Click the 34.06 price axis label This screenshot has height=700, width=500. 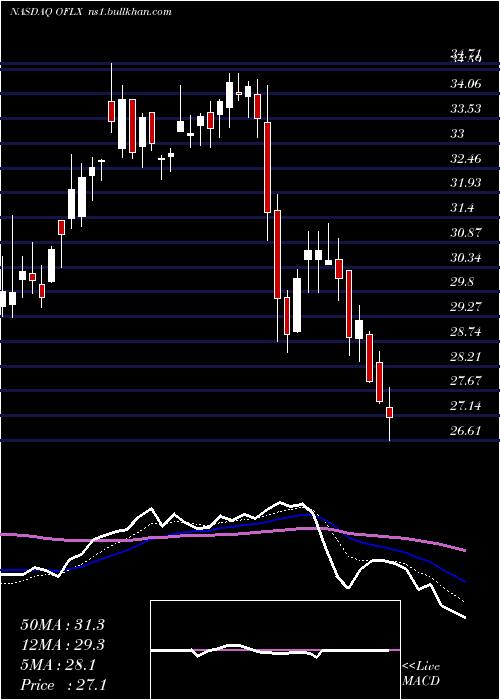tap(466, 84)
